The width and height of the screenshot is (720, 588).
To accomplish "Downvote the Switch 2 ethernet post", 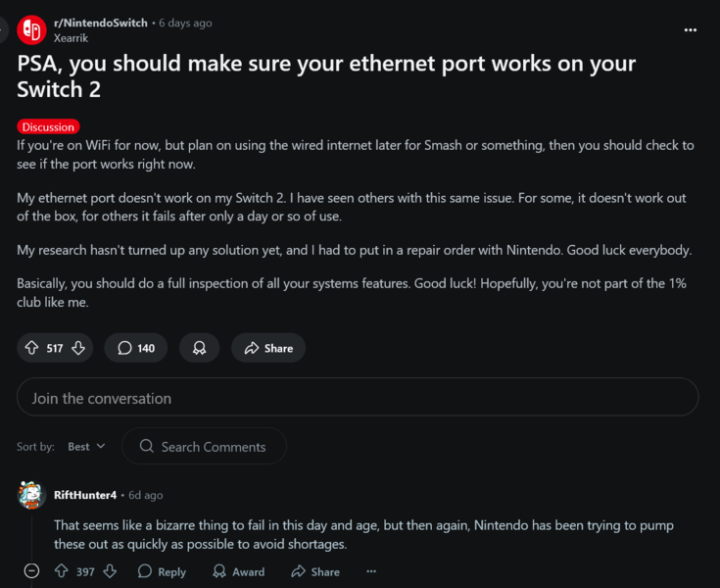I will pyautogui.click(x=78, y=348).
